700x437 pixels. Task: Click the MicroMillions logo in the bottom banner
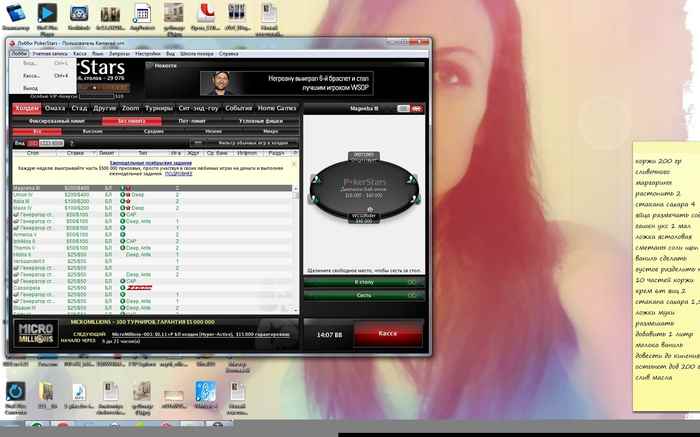[x=36, y=333]
